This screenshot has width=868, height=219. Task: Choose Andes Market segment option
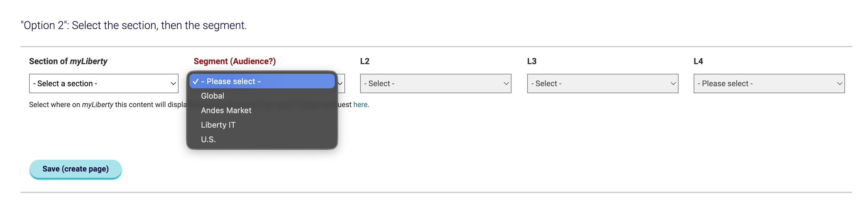click(x=262, y=110)
